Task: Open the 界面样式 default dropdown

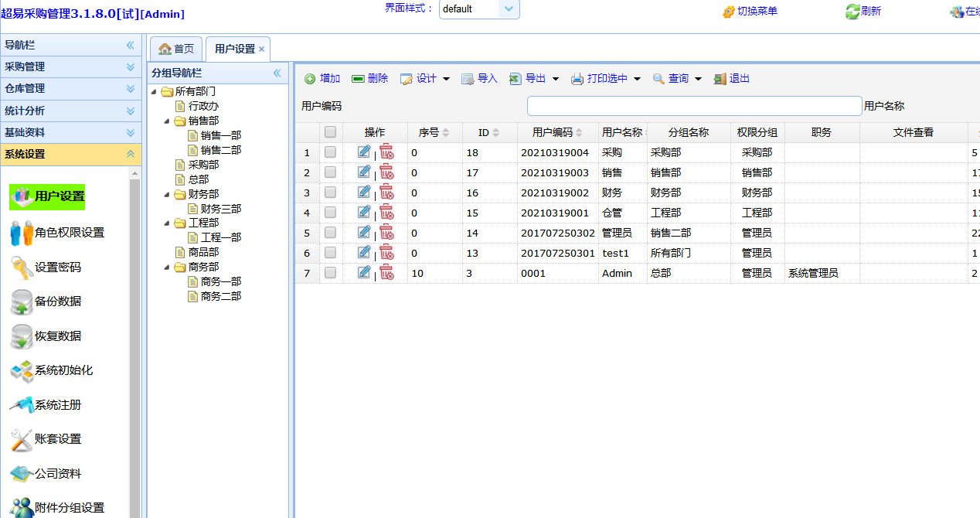Action: click(508, 9)
